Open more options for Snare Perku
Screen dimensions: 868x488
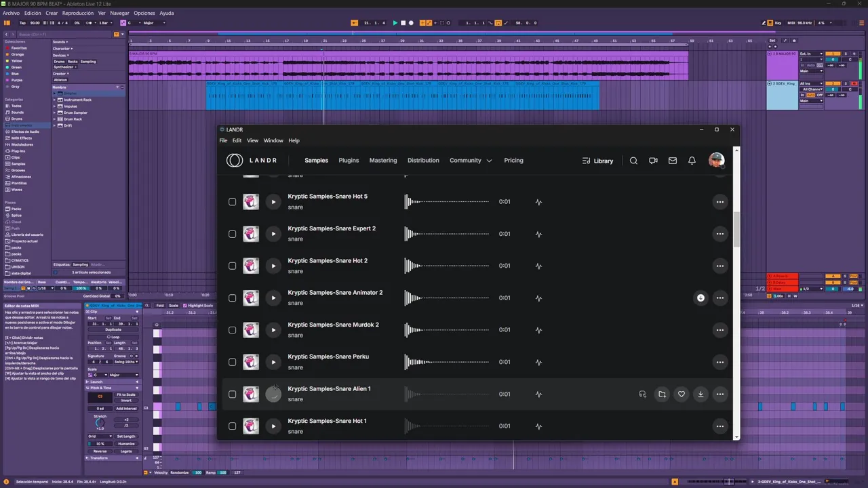tap(720, 362)
